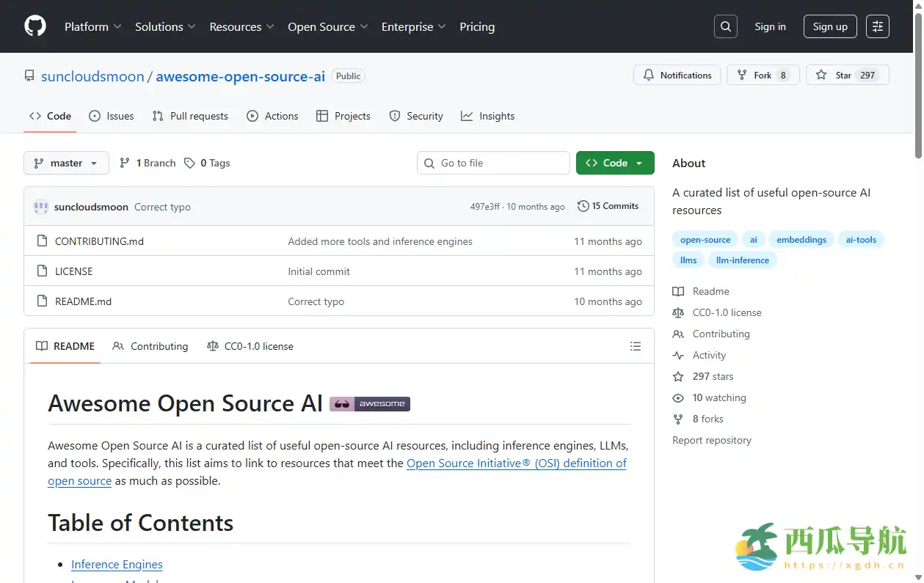Open the Solutions menu dropdown
Image resolution: width=924 pixels, height=583 pixels.
point(164,26)
